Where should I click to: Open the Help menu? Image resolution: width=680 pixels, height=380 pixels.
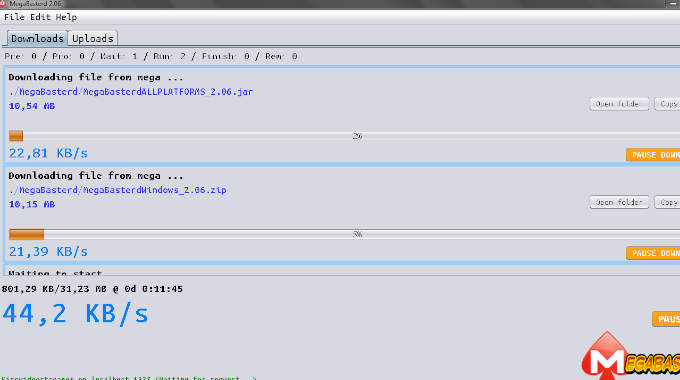coord(66,17)
